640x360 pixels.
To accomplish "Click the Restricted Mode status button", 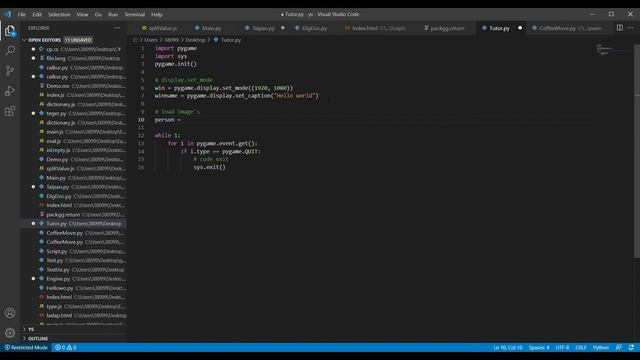I will point(26,347).
